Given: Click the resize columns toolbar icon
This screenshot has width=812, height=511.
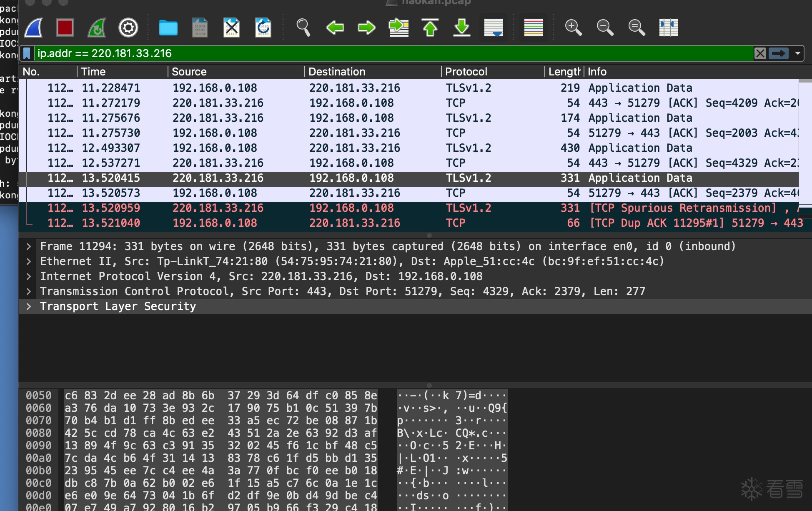Looking at the screenshot, I should (668, 28).
